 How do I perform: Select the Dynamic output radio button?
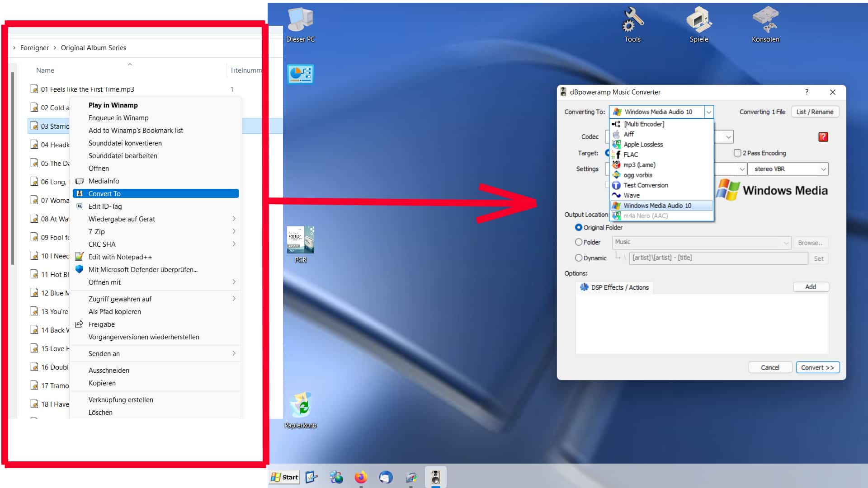tap(578, 258)
